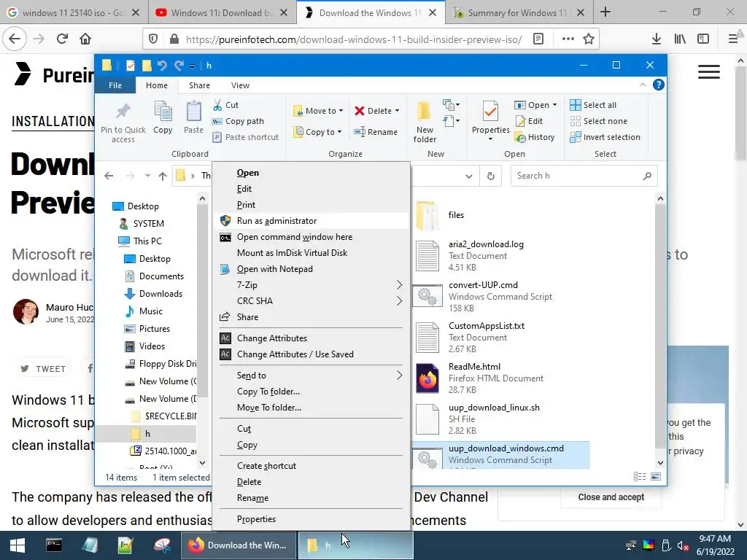The width and height of the screenshot is (747, 560).
Task: Click Select none in ribbon
Action: click(598, 121)
